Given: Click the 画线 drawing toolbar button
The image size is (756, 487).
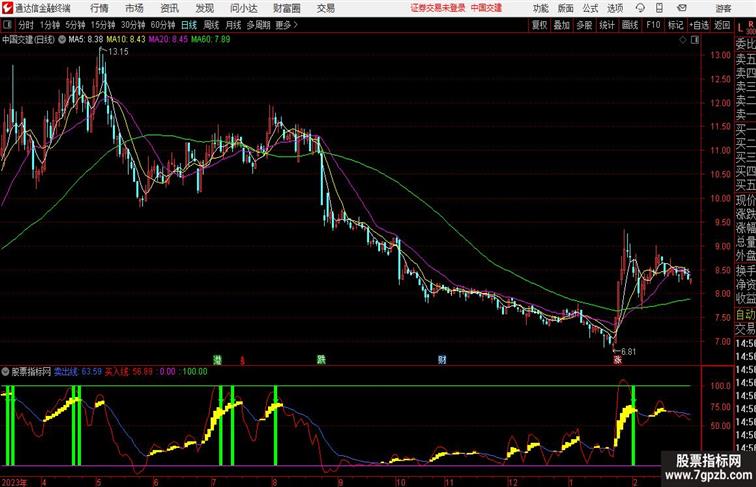Looking at the screenshot, I should coord(630,25).
